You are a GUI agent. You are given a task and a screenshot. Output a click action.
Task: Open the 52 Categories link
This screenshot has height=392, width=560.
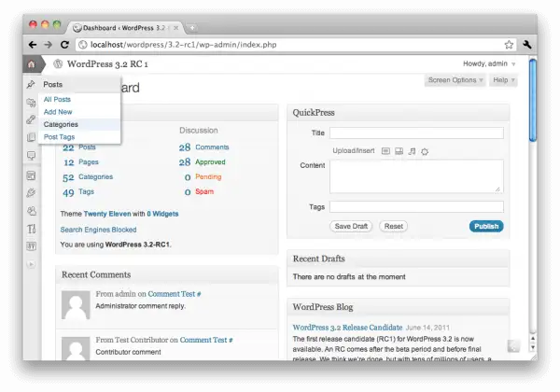point(95,176)
